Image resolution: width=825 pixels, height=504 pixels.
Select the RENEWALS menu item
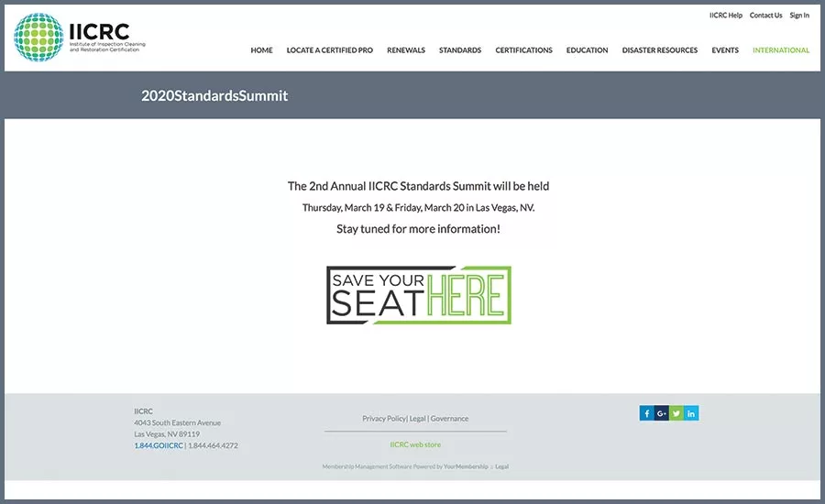pyautogui.click(x=406, y=50)
